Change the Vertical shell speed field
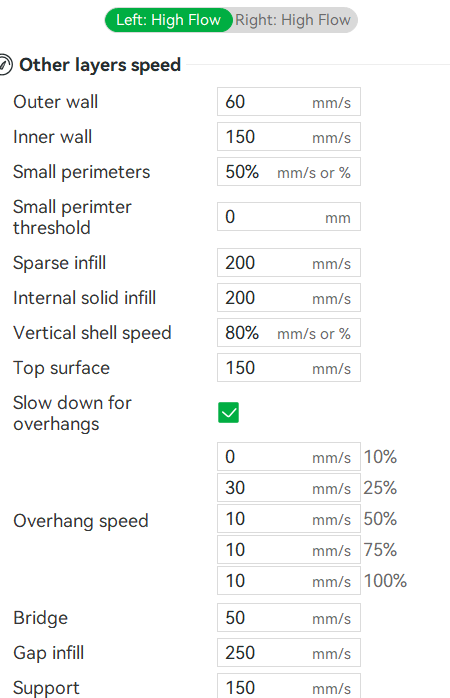Screen dimensions: 450x698 (289, 333)
